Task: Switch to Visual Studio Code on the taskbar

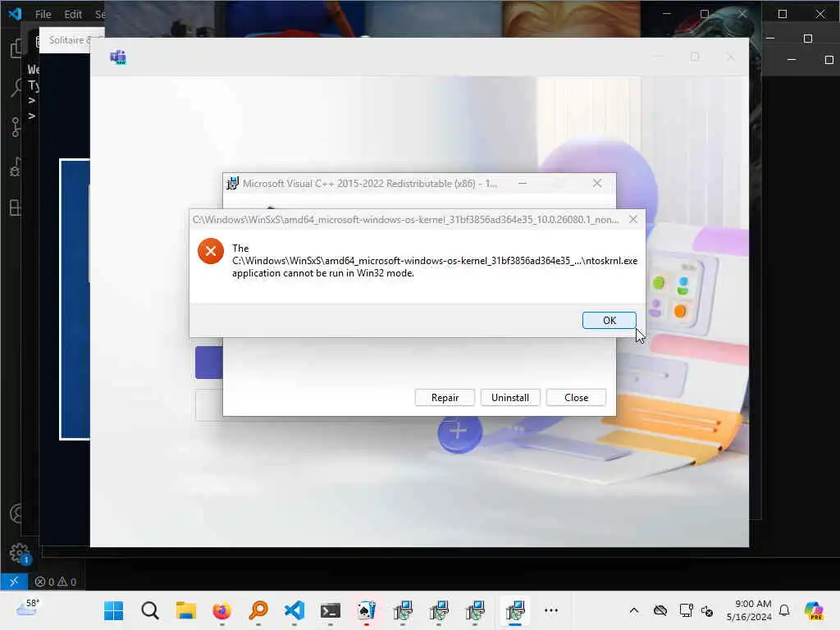Action: [294, 610]
